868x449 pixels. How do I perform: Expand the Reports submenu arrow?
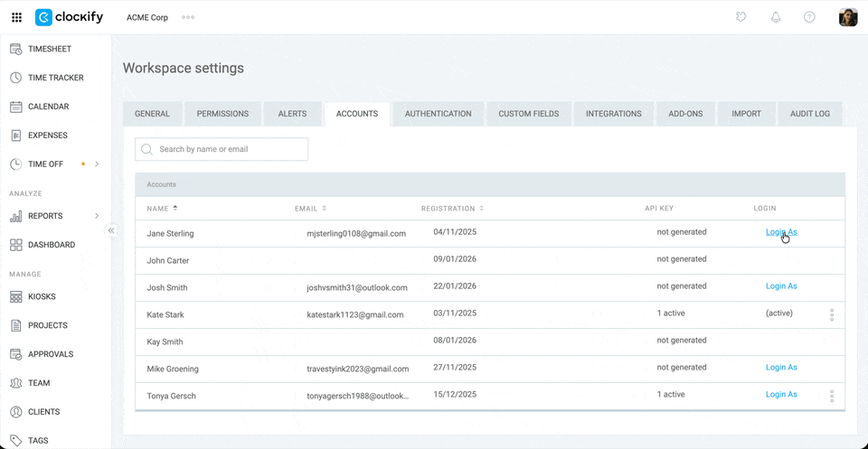[97, 216]
